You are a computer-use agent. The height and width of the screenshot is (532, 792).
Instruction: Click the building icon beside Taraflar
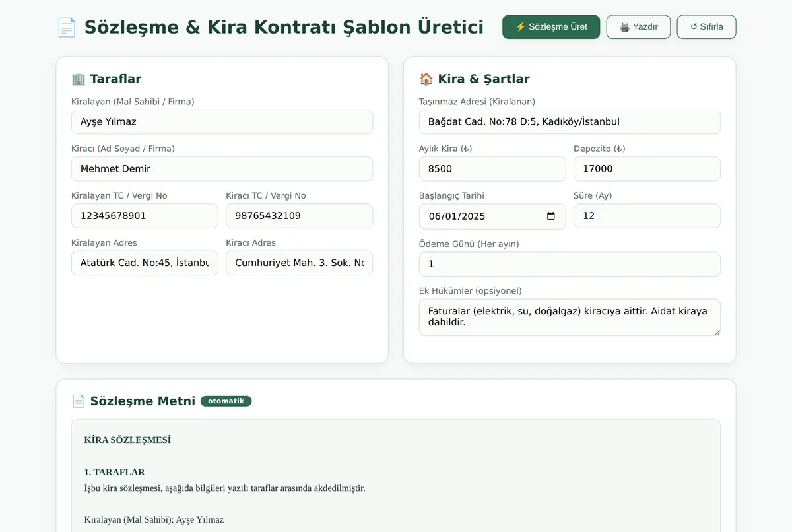point(79,79)
